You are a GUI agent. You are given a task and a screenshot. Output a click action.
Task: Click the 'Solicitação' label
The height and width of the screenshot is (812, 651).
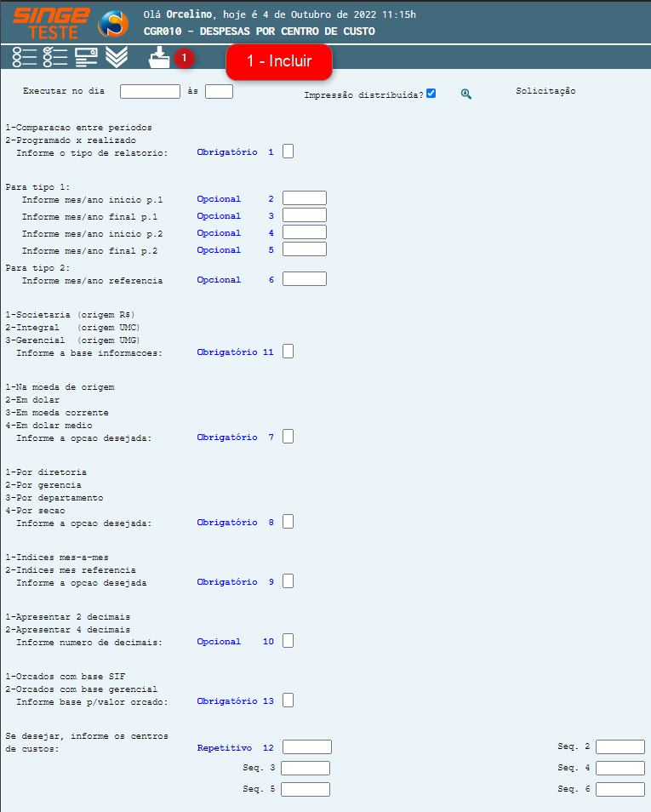[545, 91]
